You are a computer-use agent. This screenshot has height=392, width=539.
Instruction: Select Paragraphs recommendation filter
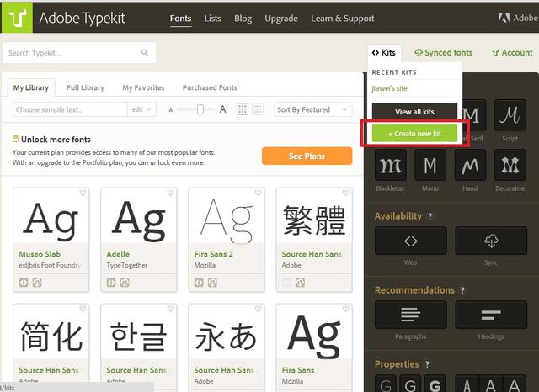[x=411, y=315]
